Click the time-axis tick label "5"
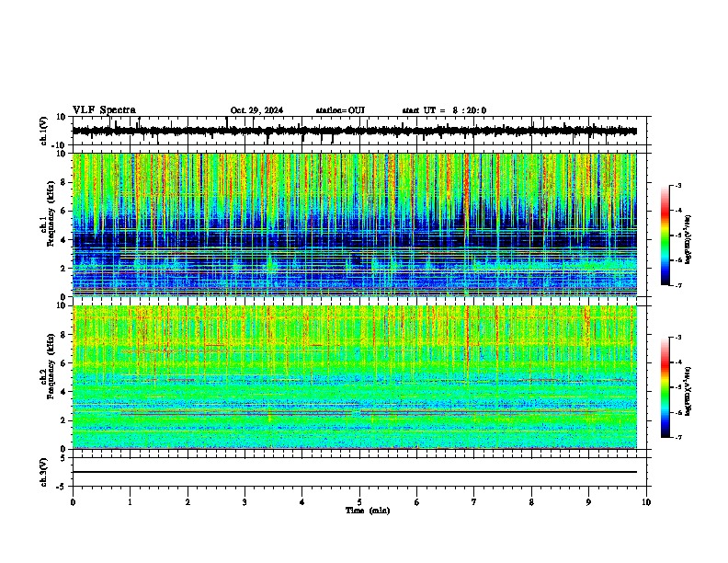 359,502
